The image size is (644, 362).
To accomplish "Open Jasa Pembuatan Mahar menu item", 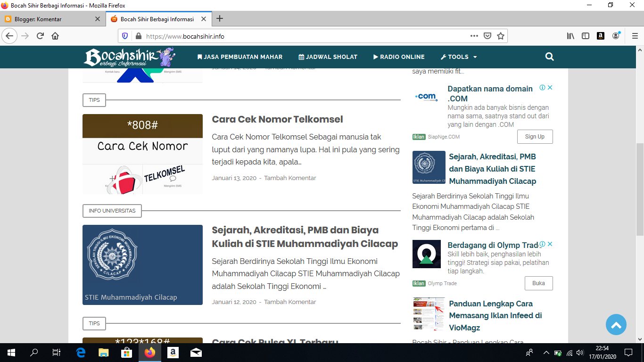I will pyautogui.click(x=239, y=57).
